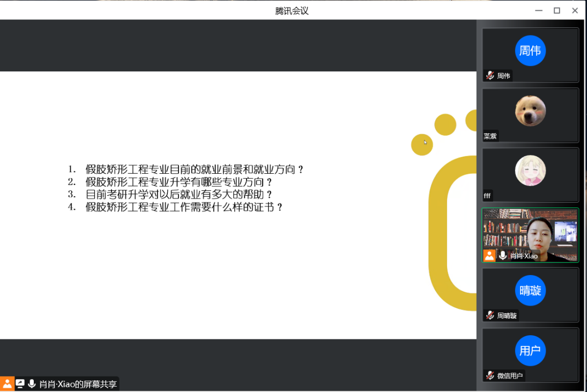
Task: Select the 晴璇 blue avatar circle
Action: click(530, 291)
